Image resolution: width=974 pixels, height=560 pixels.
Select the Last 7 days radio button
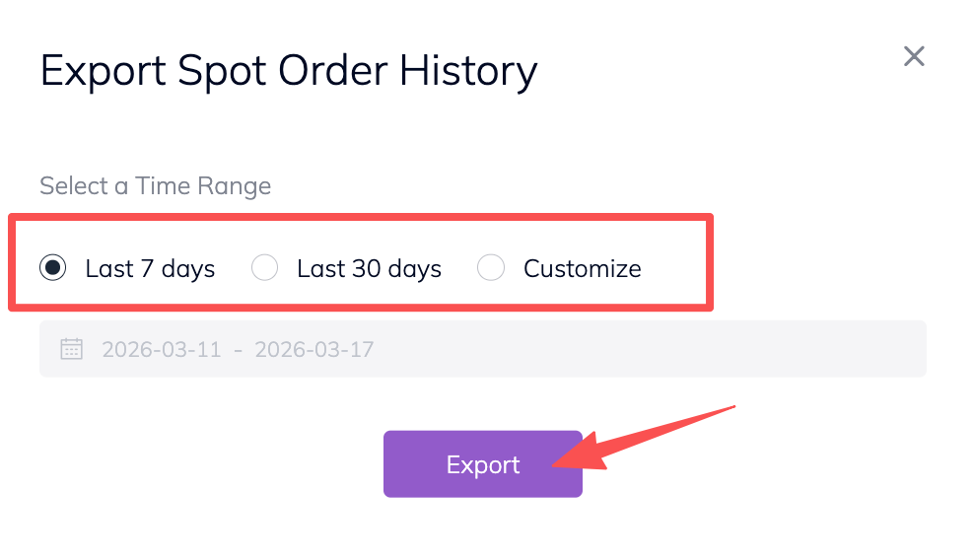[x=53, y=268]
